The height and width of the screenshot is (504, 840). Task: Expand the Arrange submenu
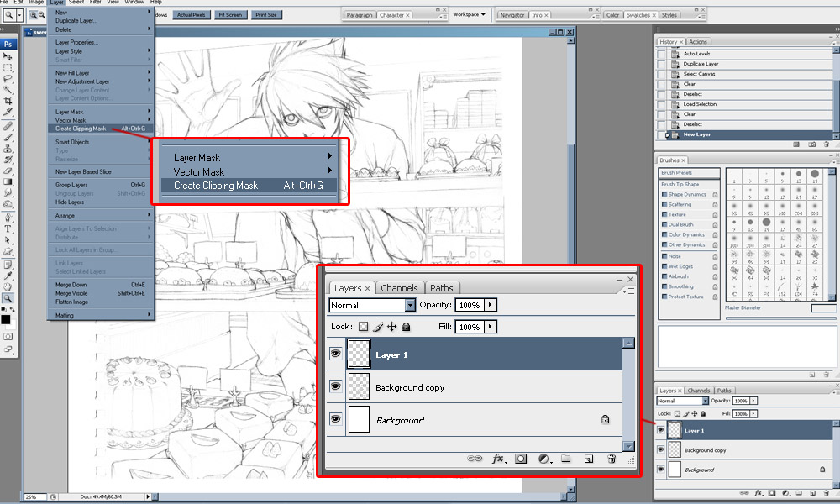102,215
